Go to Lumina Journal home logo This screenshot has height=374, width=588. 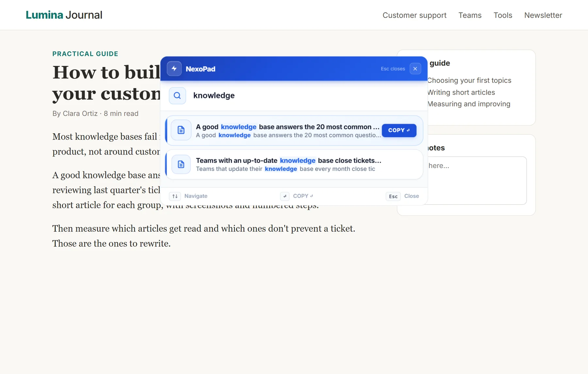click(64, 15)
